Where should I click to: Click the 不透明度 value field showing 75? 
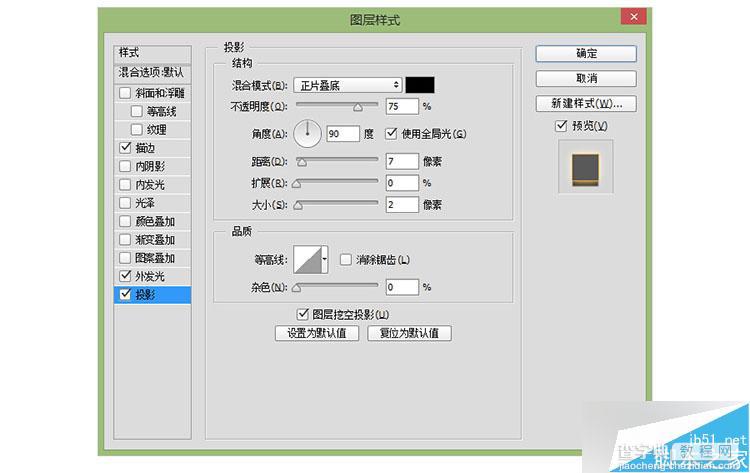pos(402,106)
